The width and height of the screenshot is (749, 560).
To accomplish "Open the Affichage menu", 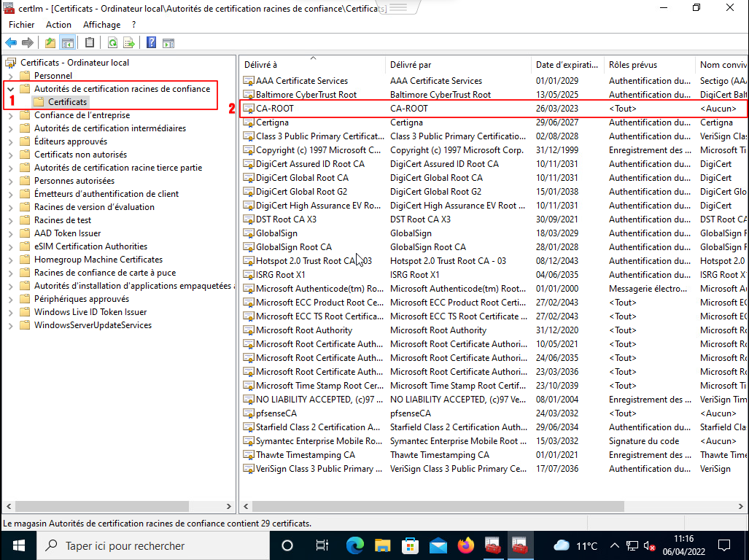I will click(101, 25).
